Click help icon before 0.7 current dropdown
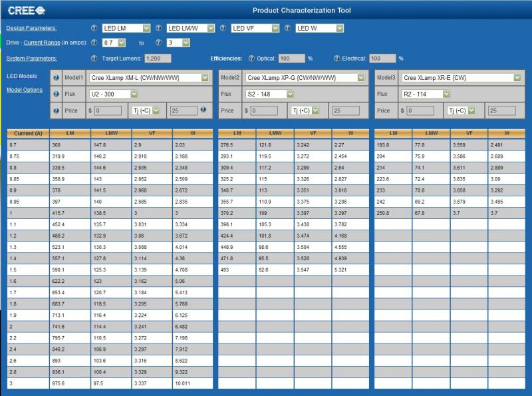532x396 pixels. (x=94, y=43)
